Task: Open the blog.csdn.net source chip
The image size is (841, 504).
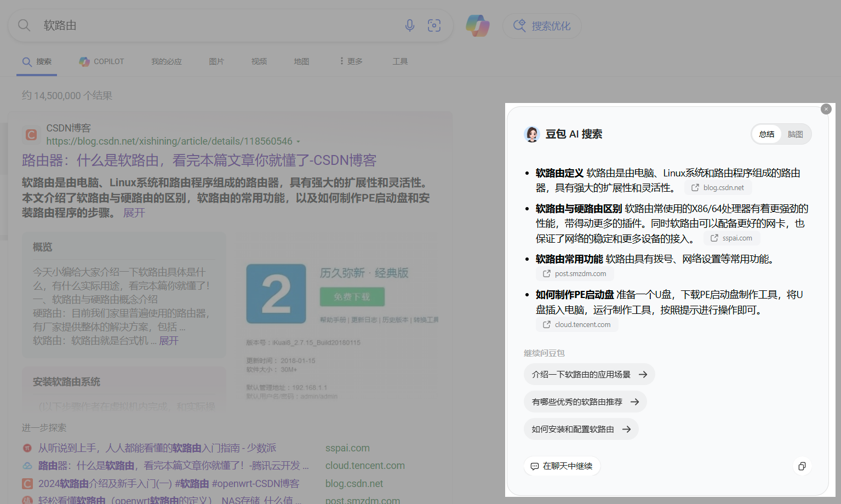Action: click(718, 188)
